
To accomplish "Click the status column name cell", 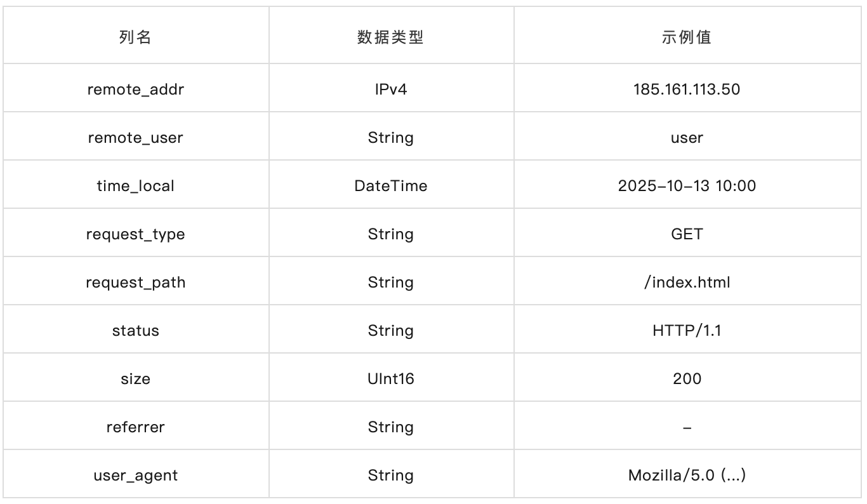I will pyautogui.click(x=135, y=331).
